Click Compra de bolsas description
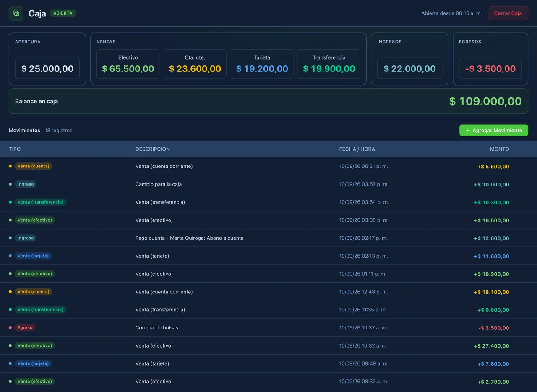 click(x=157, y=327)
